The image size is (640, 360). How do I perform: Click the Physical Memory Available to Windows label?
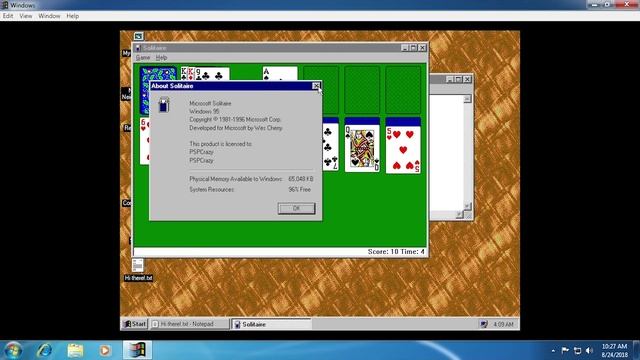(236, 179)
